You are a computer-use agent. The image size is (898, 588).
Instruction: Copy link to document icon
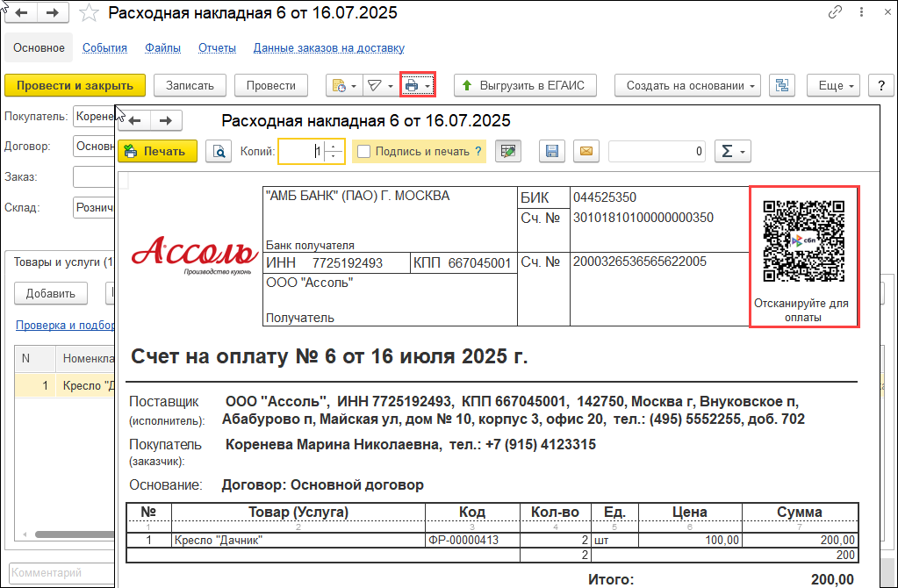tap(836, 12)
